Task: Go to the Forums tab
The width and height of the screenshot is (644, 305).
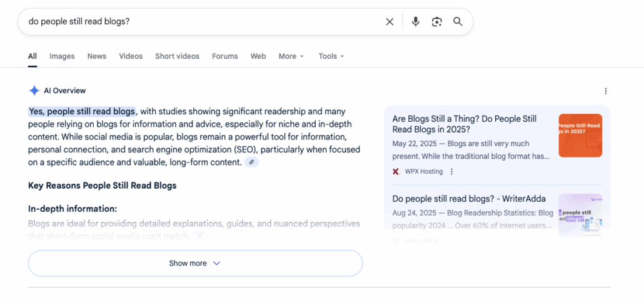Action: 224,56
